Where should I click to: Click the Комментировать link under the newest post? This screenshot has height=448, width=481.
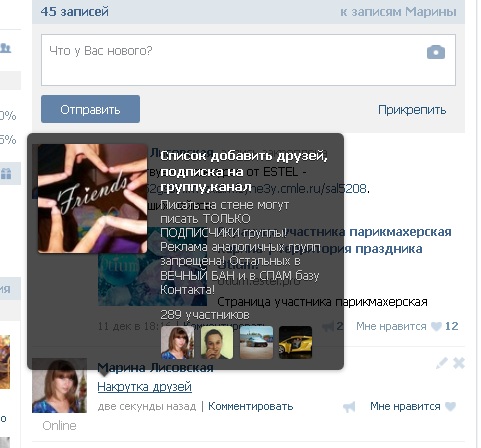click(x=250, y=406)
